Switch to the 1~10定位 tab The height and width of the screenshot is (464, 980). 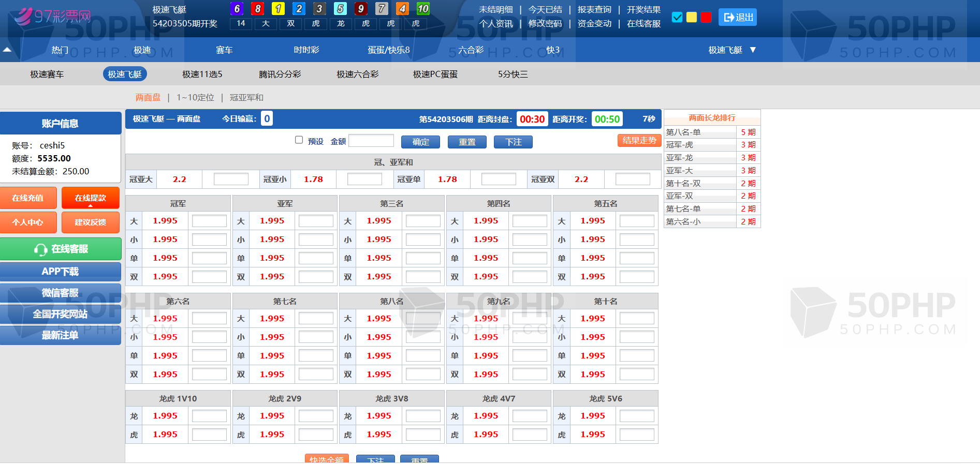195,98
